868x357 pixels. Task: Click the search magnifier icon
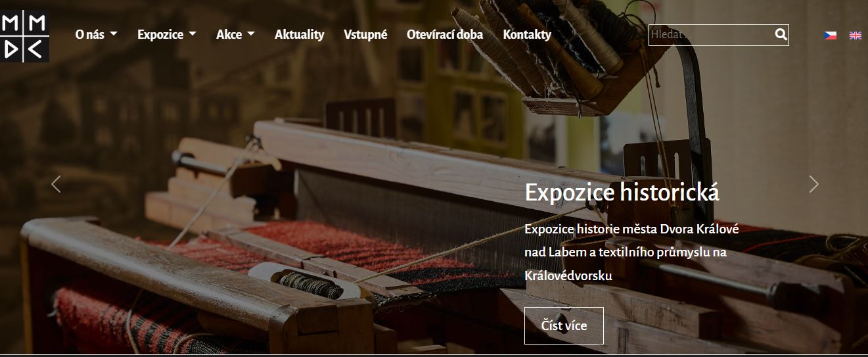(781, 34)
